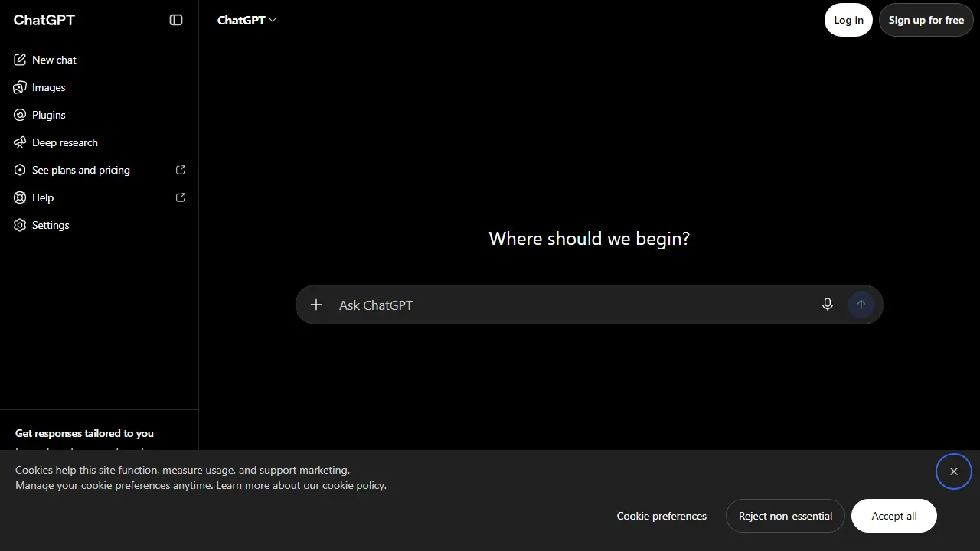The width and height of the screenshot is (980, 551).
Task: Click the plus attach icon in prompt box
Action: click(x=316, y=305)
